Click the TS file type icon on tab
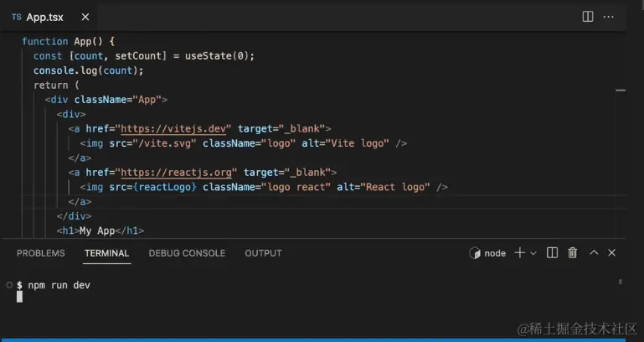 (x=17, y=18)
